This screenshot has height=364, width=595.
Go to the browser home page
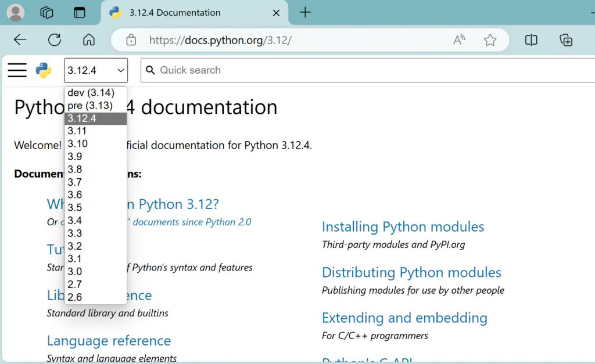(x=89, y=40)
